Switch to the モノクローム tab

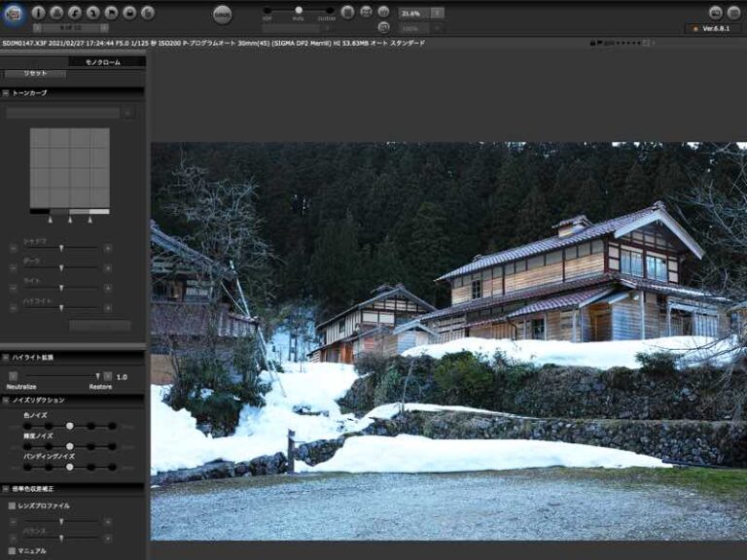coord(101,61)
